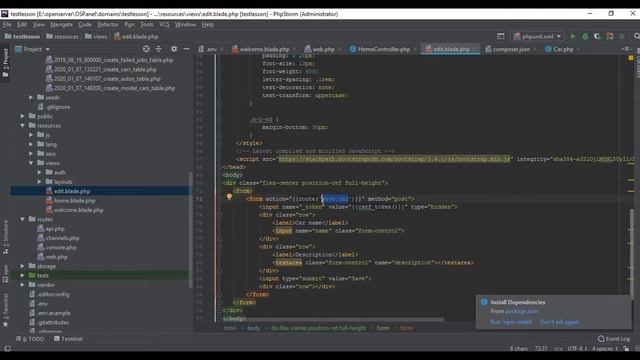
Task: Click Run 'npm install' link
Action: [x=511, y=322]
